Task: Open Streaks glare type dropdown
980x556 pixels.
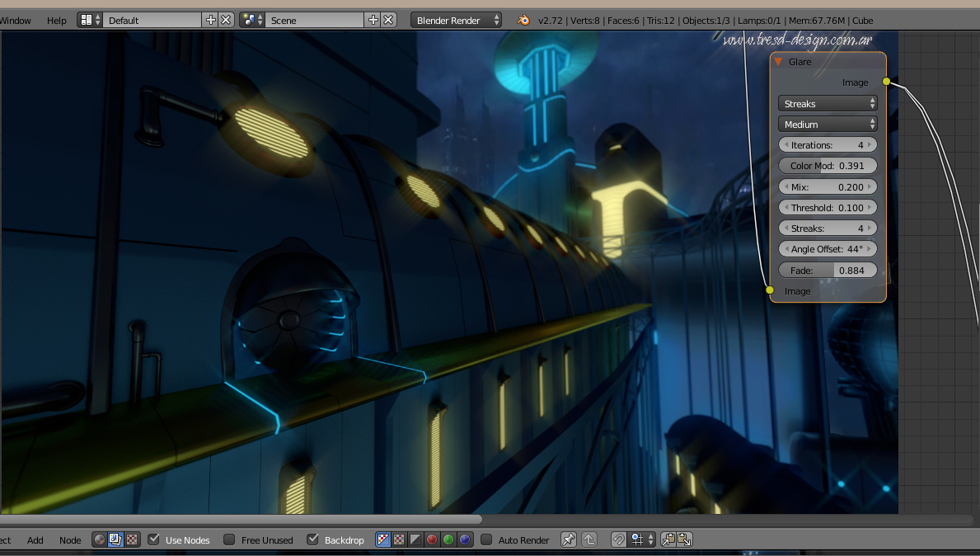Action: coord(828,104)
